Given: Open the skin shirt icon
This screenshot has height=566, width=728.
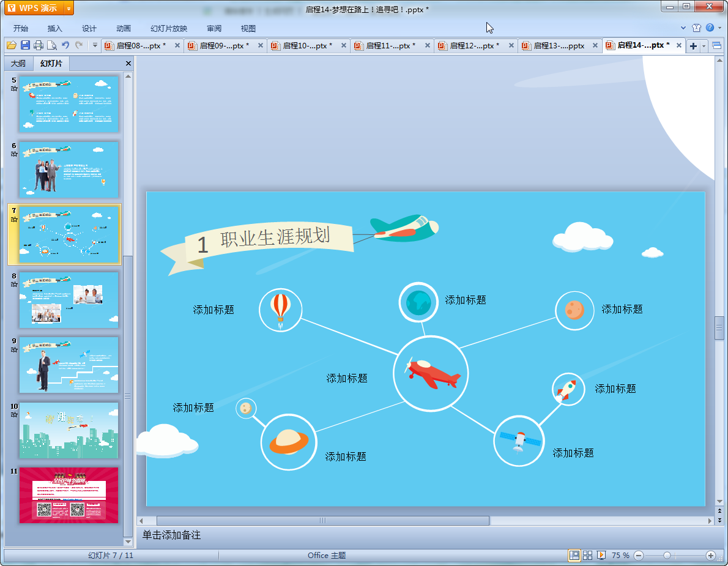Looking at the screenshot, I should pyautogui.click(x=696, y=28).
